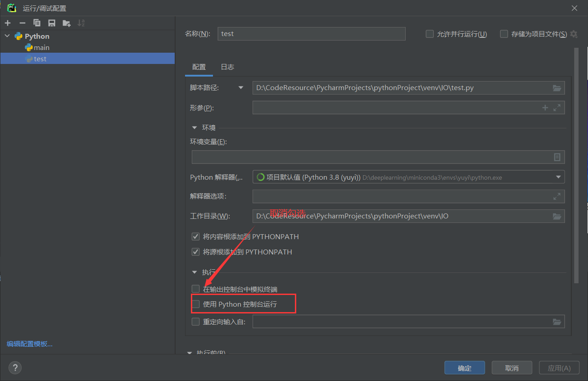
Task: Expand the parameters field editor
Action: click(557, 108)
